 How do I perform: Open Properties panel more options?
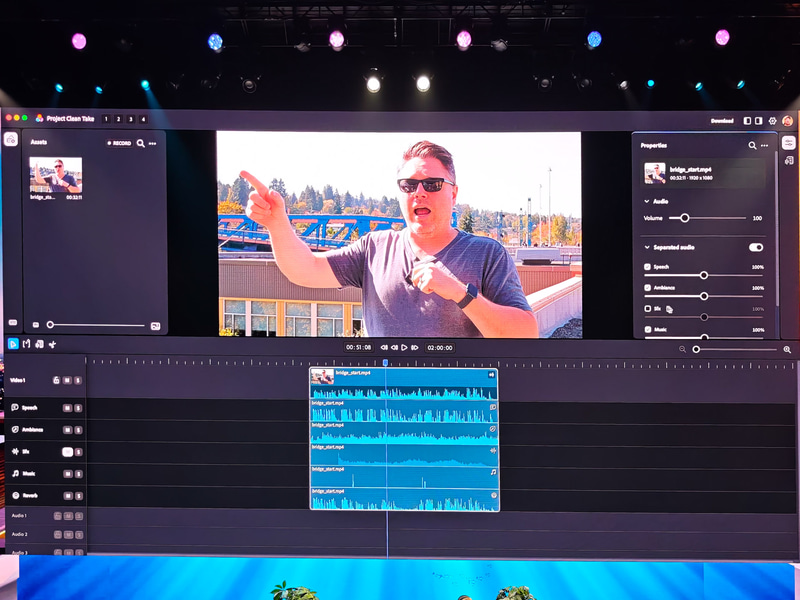tap(764, 146)
